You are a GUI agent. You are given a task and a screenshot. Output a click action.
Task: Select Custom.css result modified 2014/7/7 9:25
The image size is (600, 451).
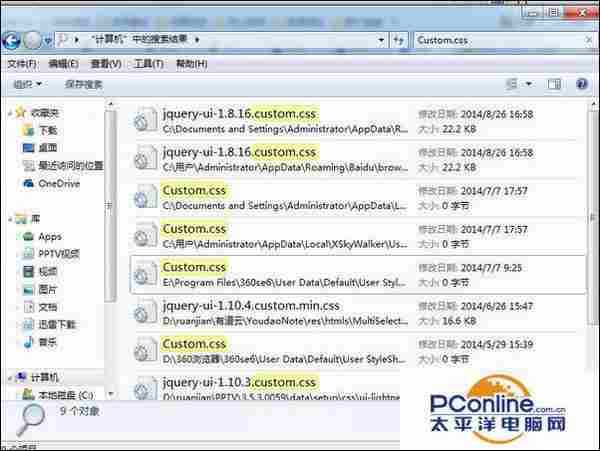coord(195,268)
